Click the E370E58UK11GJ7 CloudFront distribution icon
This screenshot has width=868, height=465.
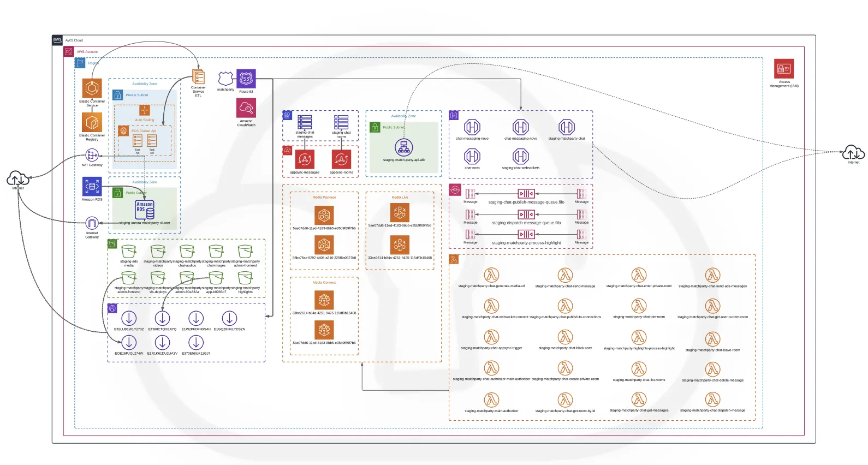click(196, 342)
